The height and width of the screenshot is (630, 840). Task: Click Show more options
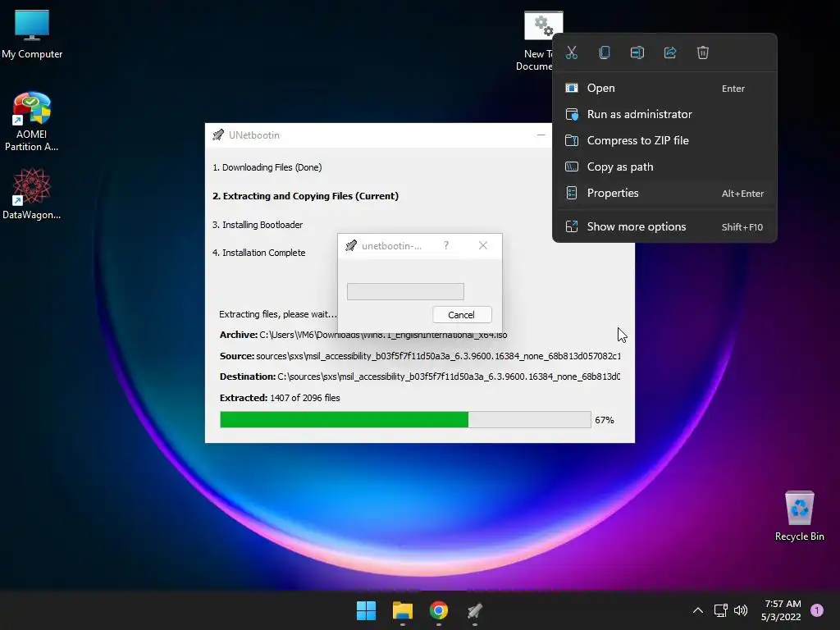(x=664, y=226)
